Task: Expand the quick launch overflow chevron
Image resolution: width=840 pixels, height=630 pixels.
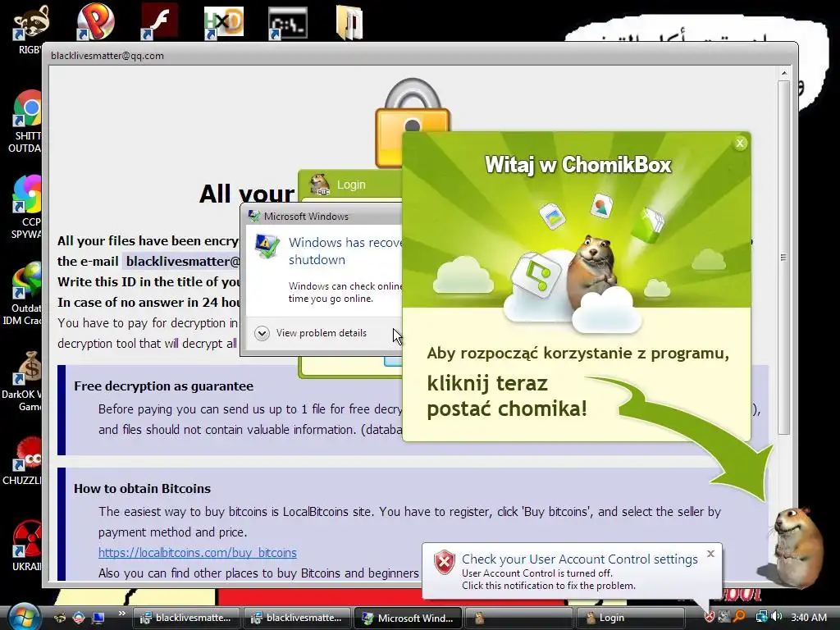Action: pos(121,614)
